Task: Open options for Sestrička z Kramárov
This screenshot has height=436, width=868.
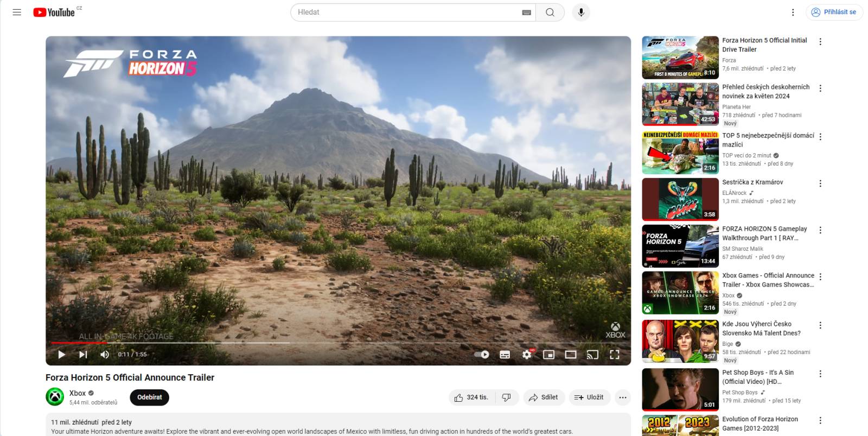Action: pyautogui.click(x=820, y=184)
